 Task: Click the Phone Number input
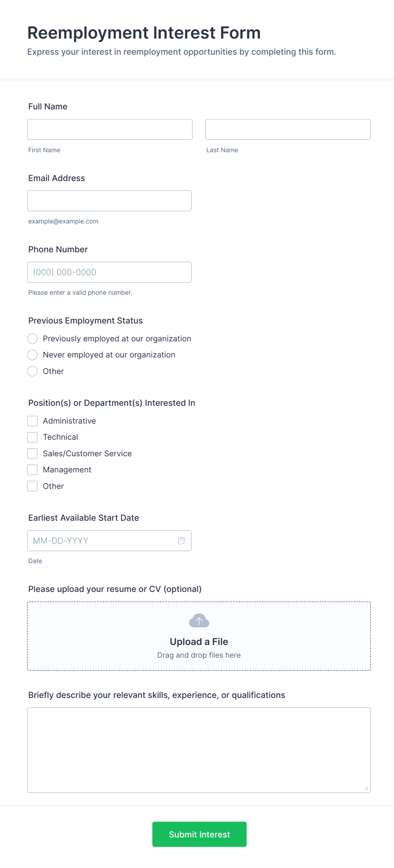[109, 272]
